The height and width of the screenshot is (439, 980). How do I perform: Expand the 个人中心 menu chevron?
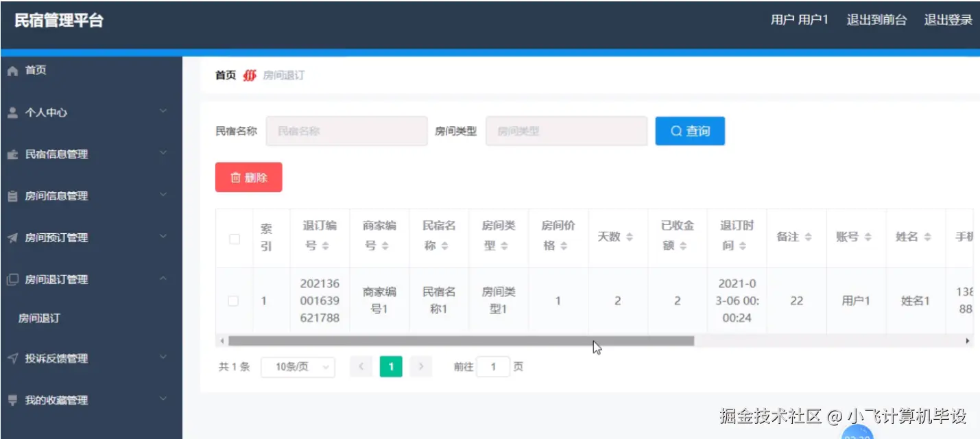click(x=163, y=111)
